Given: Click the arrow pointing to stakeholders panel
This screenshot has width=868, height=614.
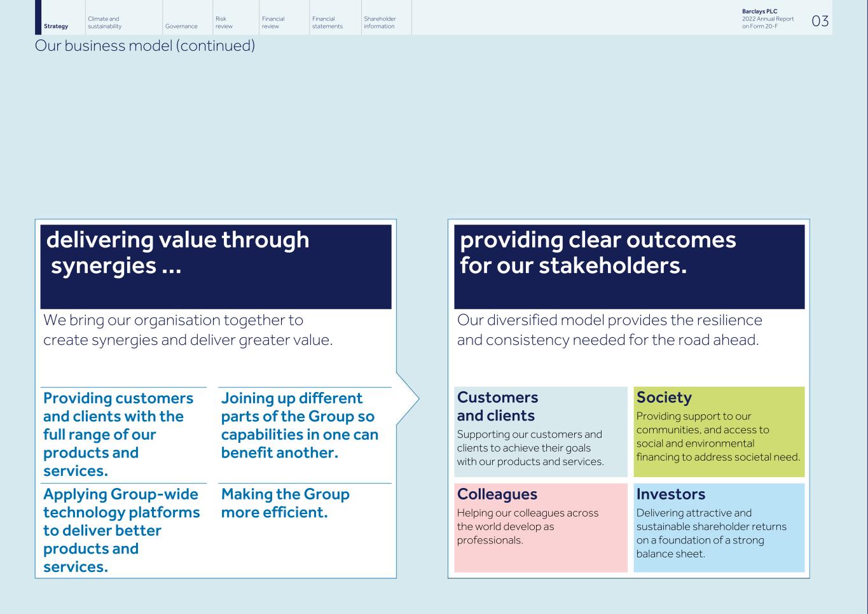Looking at the screenshot, I should [x=408, y=400].
